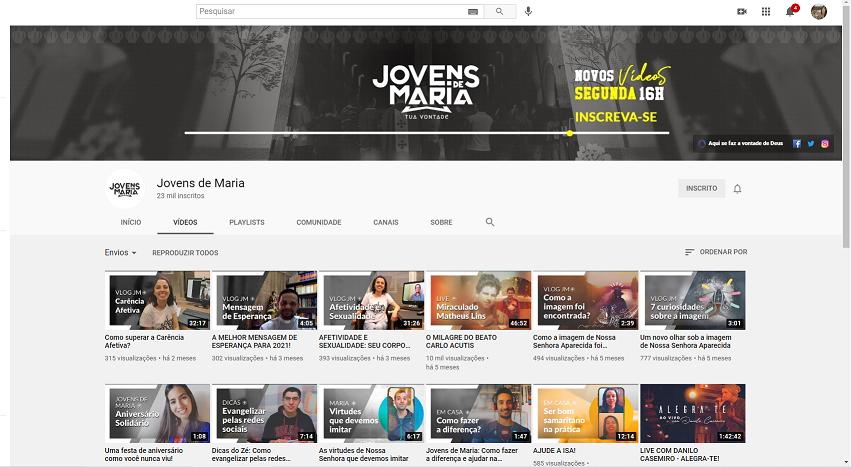Open the Ordenar por sort menu
Image resolution: width=851 pixels, height=467 pixels.
pyautogui.click(x=715, y=252)
